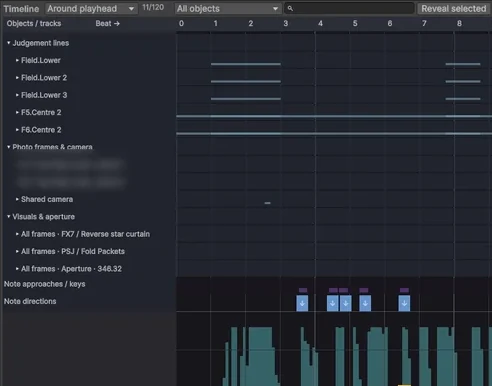The height and width of the screenshot is (386, 492).
Task: Expand the Field.Lower track arrow
Action: (17, 60)
